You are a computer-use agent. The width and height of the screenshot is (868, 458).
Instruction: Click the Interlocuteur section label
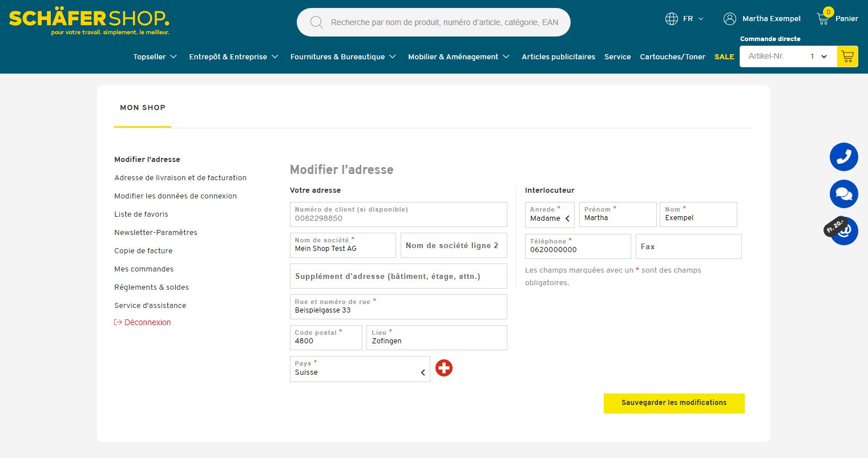click(550, 191)
